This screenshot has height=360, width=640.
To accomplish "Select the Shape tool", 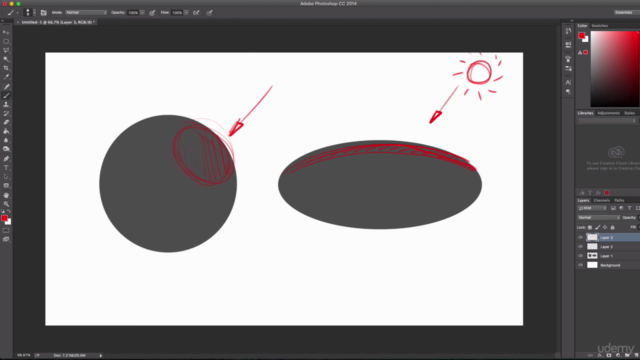I will click(6, 186).
